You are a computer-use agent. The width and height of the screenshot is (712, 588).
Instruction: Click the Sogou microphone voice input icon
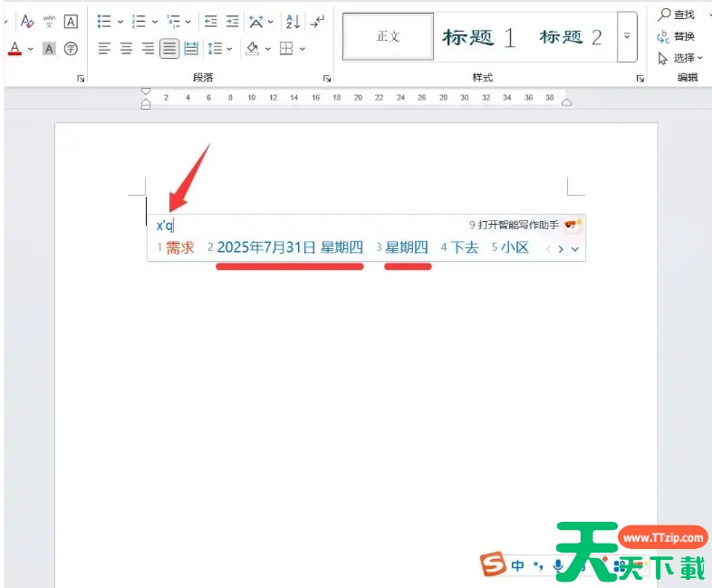tap(558, 566)
